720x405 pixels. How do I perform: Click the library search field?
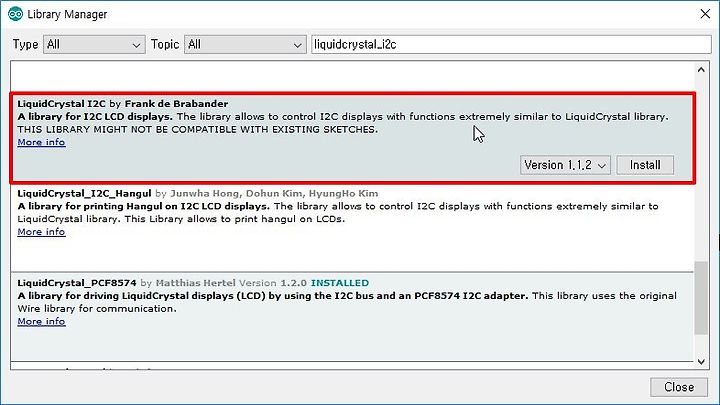coord(511,45)
